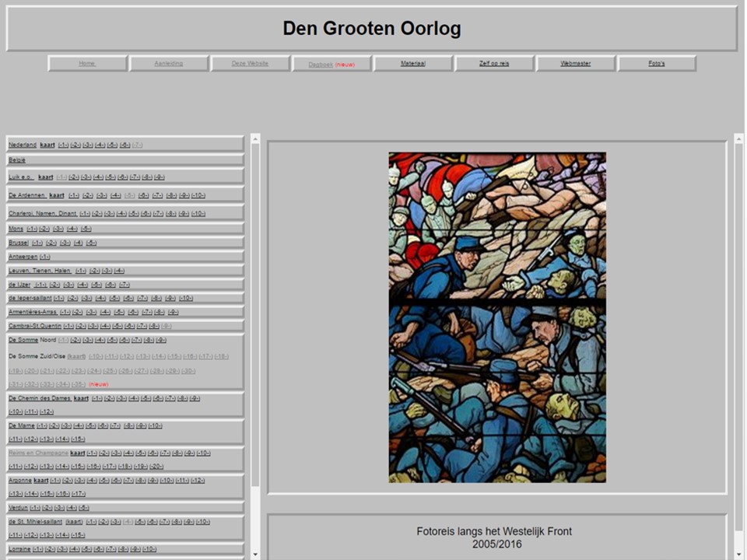The image size is (747, 560).
Task: Open page -10- of Charleroi, Namen, Dinant
Action: tap(198, 214)
